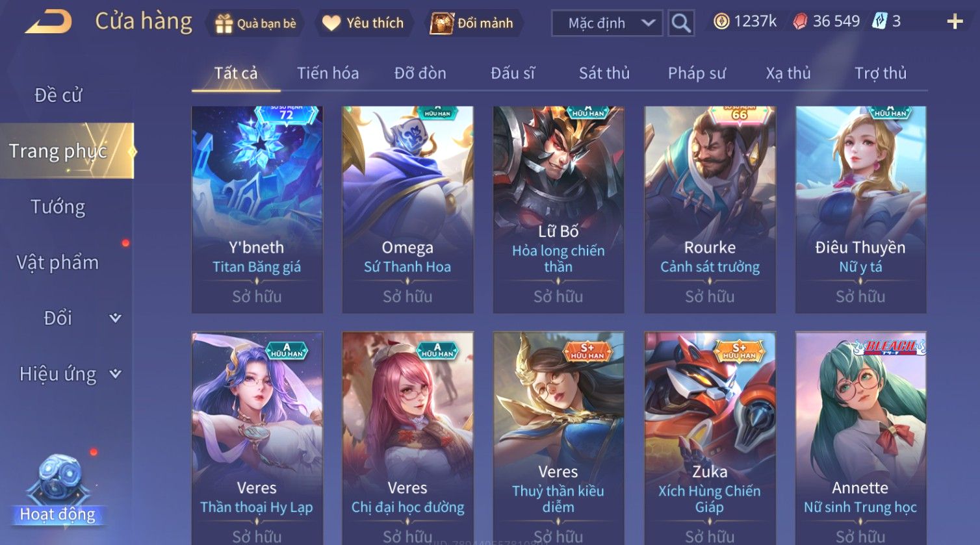Screen dimensions: 980x545
Task: Open Lữ Bố Hỏa long chiến thần skin
Action: point(558,210)
